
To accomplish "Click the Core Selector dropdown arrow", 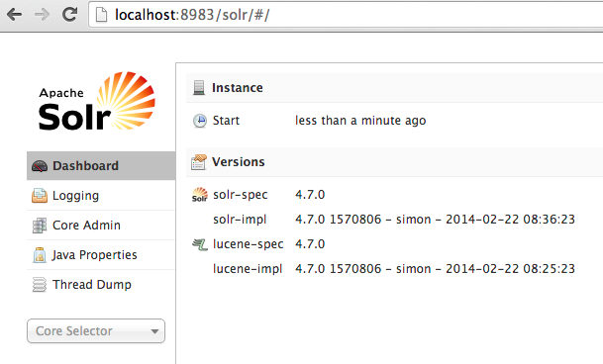I will (154, 331).
